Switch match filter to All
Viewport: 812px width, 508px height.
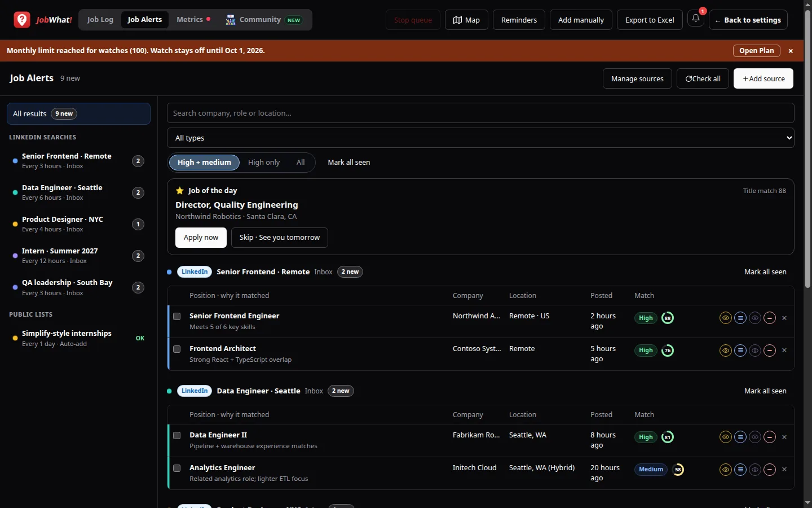point(301,163)
